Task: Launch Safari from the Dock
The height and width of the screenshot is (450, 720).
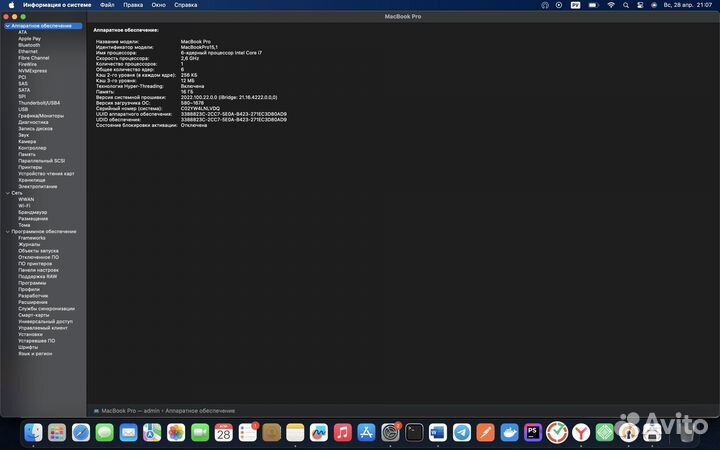Action: [81, 432]
